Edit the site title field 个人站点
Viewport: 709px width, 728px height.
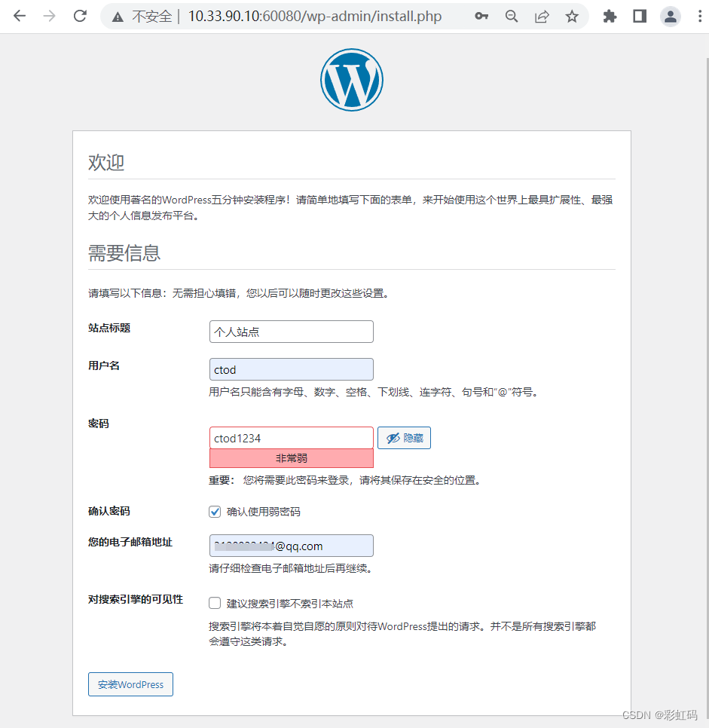coord(291,332)
